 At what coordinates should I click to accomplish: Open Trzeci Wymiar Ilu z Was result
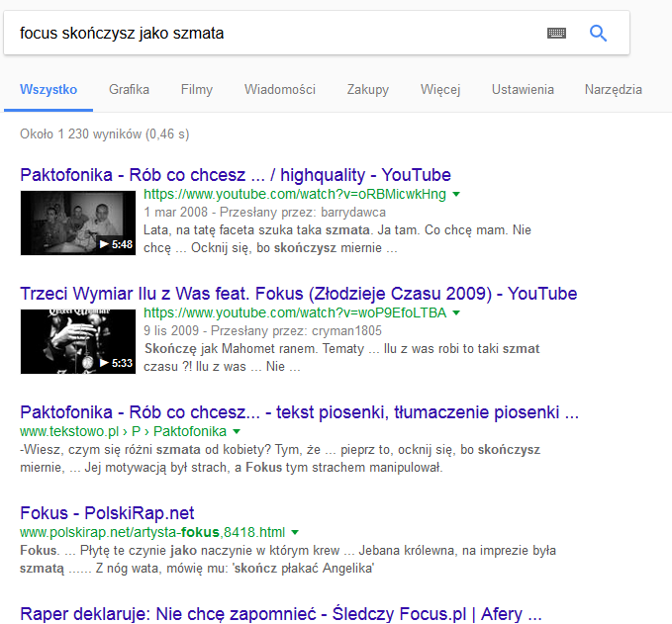tap(299, 294)
